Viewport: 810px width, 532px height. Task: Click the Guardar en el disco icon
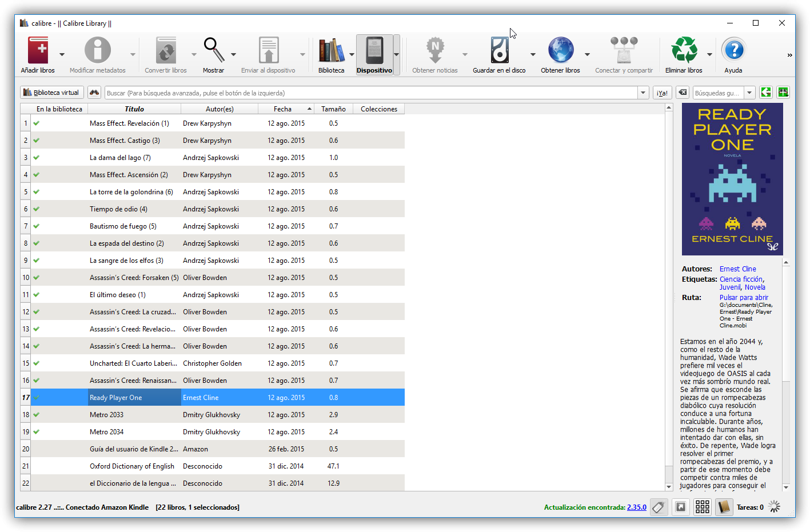click(x=499, y=50)
